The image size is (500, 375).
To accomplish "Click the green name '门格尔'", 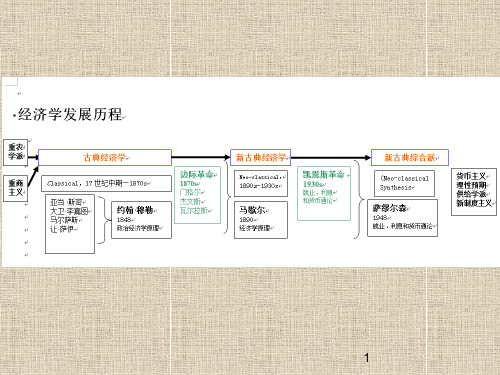I will click(x=190, y=192).
